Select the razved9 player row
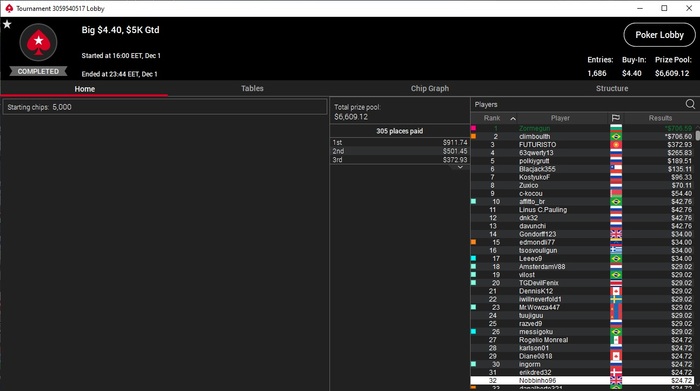Viewport: 700px width, 391px height. click(583, 324)
